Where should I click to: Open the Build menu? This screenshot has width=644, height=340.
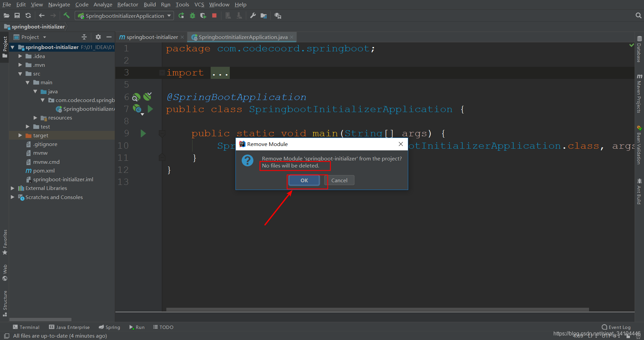click(x=150, y=4)
